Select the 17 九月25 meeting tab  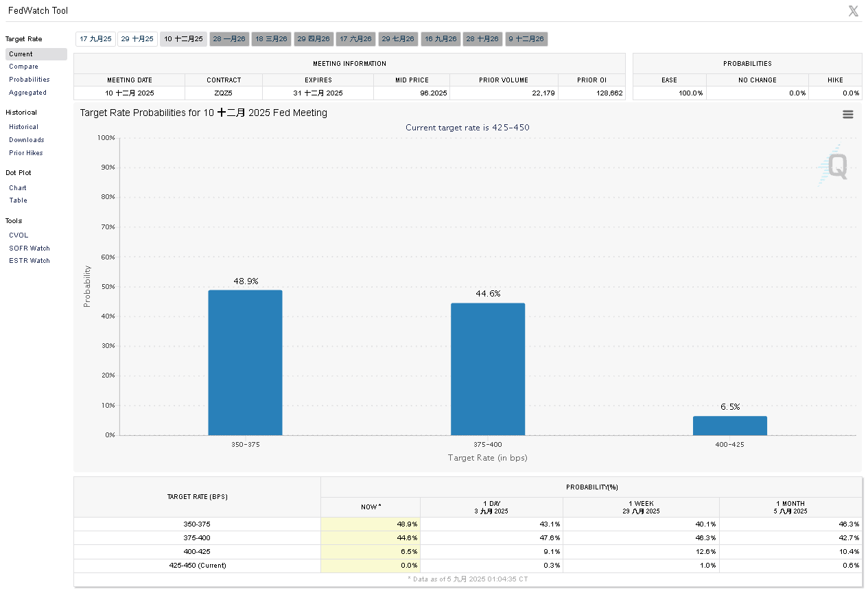pyautogui.click(x=95, y=39)
